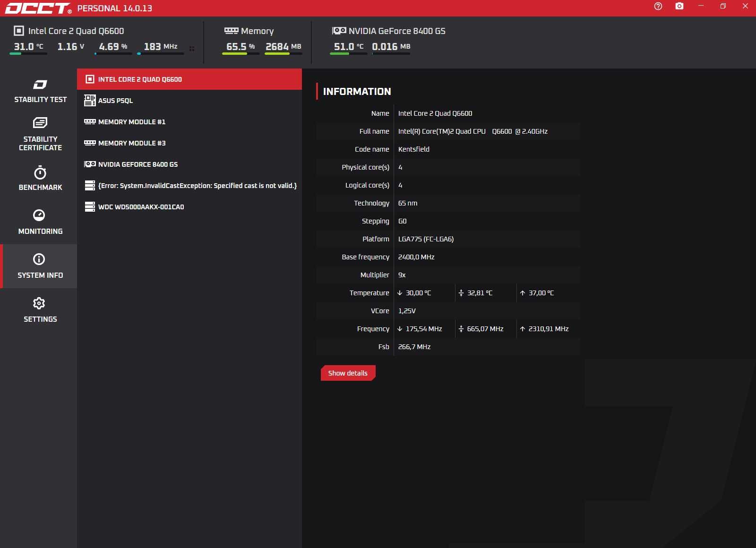Click the CPU chip icon beside Intel Core 2 Quad header
The height and width of the screenshot is (548, 756).
click(19, 31)
